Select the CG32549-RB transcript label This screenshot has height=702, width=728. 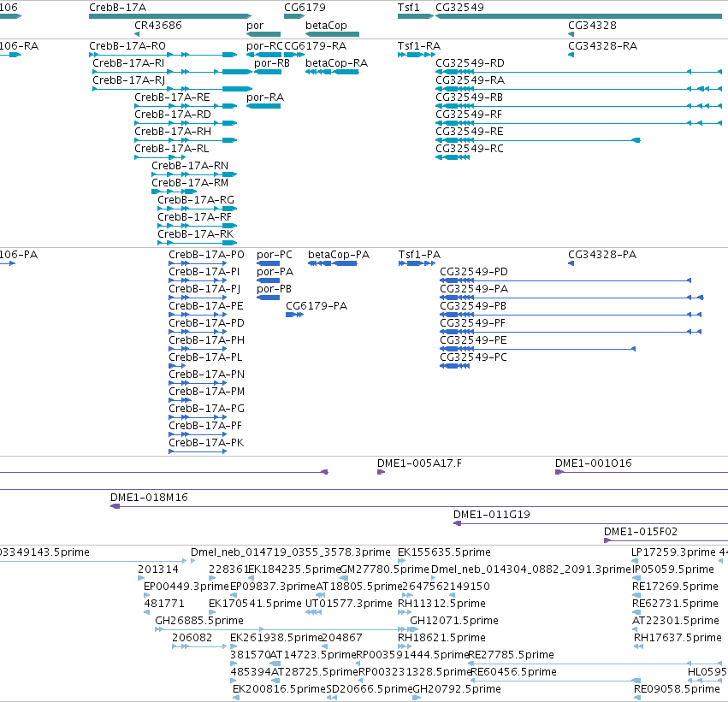click(x=469, y=97)
